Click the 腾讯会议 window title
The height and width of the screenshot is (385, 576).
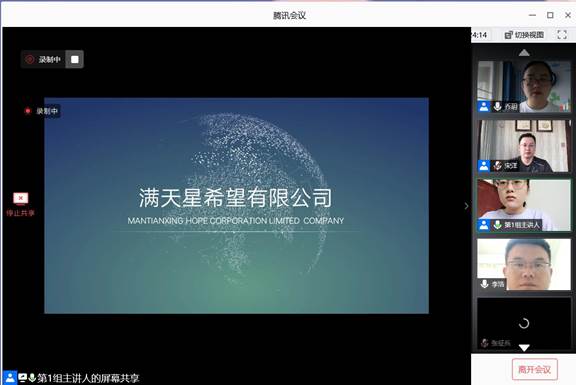289,15
